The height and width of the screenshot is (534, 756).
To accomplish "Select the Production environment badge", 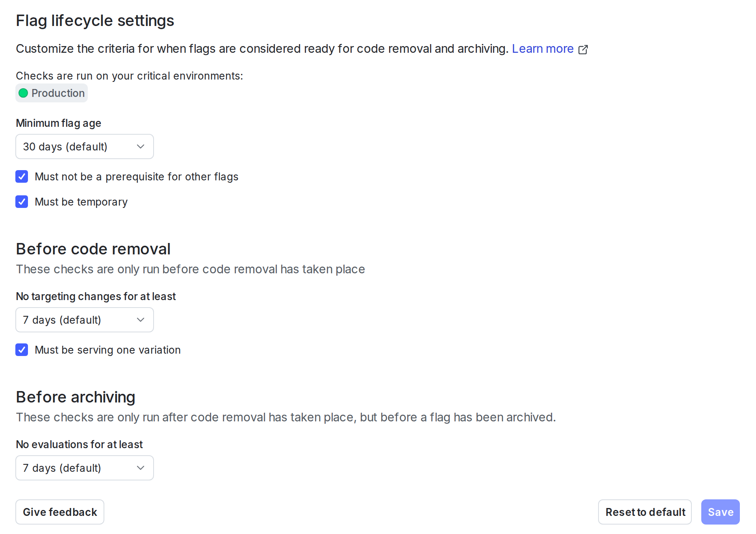I will coord(52,93).
